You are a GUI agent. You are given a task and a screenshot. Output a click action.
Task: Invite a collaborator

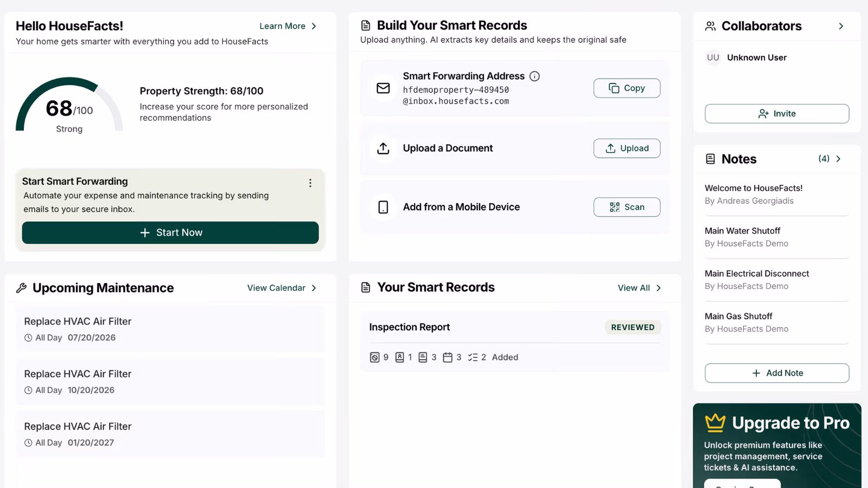[777, 114]
